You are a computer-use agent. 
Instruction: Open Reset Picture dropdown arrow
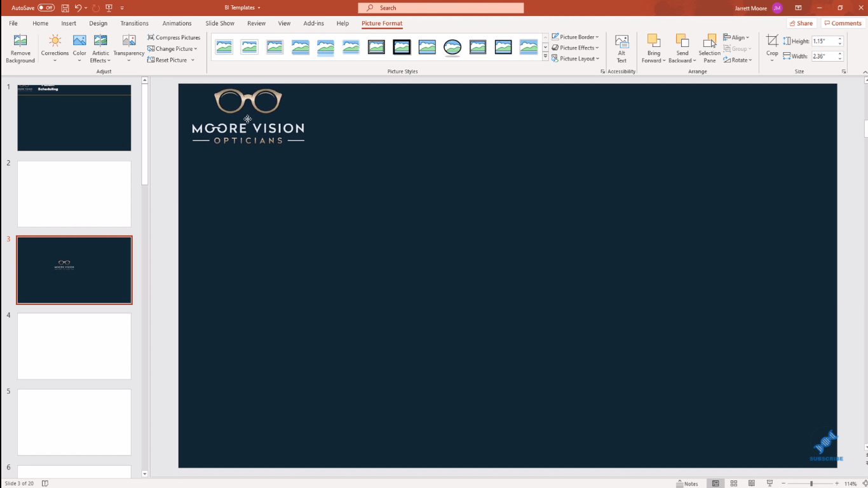pos(193,60)
